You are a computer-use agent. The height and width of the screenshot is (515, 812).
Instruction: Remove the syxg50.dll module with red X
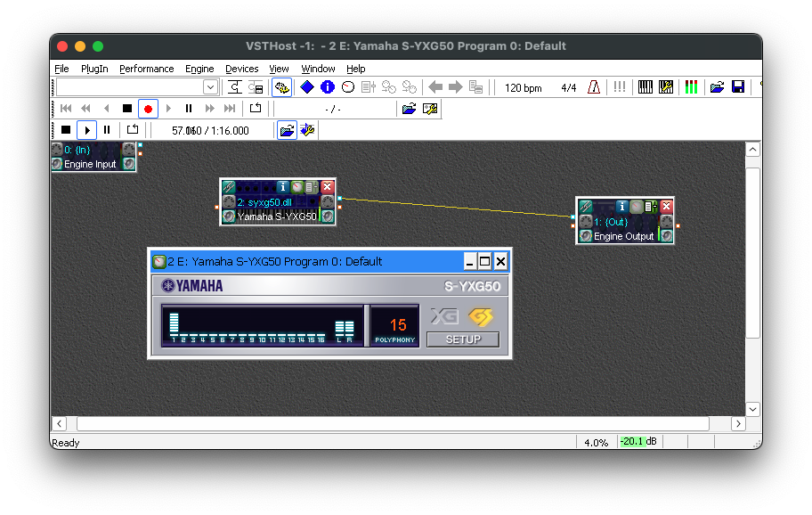tap(327, 186)
